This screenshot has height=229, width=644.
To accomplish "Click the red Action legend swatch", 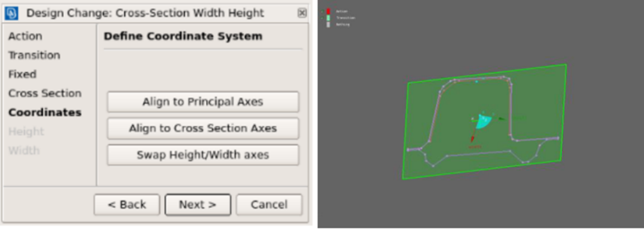I will 328,11.
